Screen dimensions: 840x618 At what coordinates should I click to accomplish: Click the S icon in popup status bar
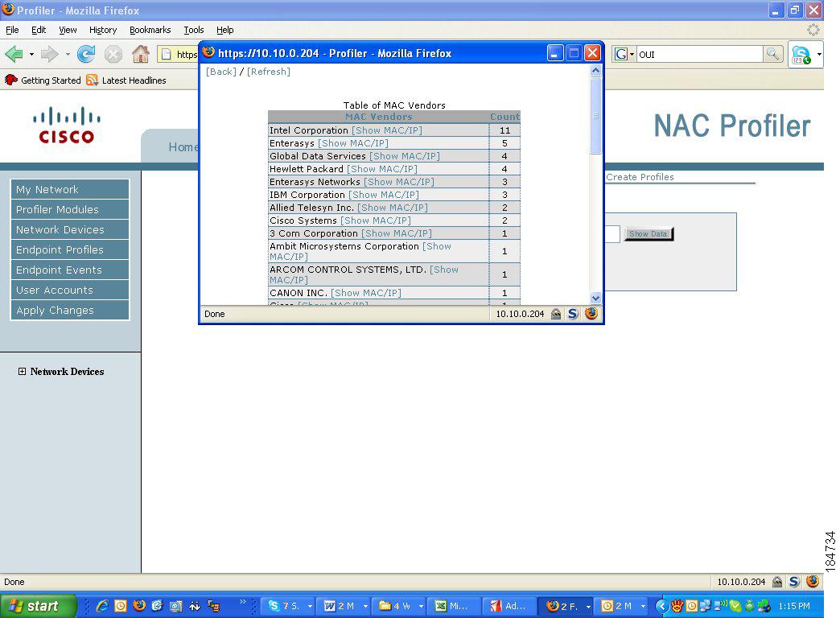[x=573, y=314]
